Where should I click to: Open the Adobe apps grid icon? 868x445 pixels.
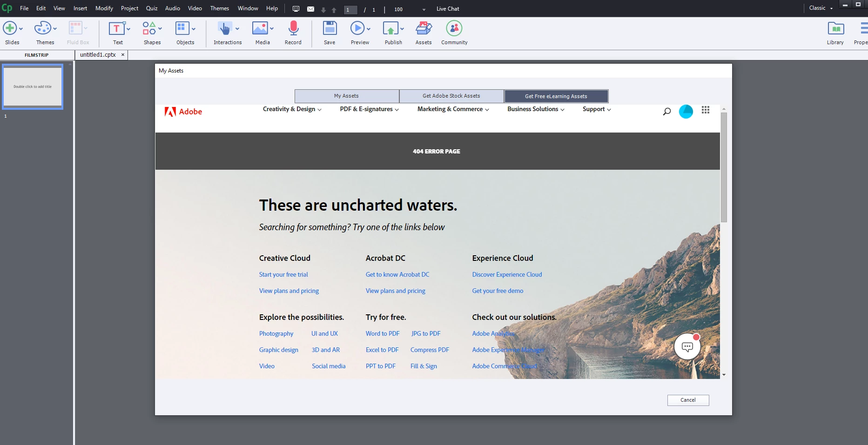(706, 110)
